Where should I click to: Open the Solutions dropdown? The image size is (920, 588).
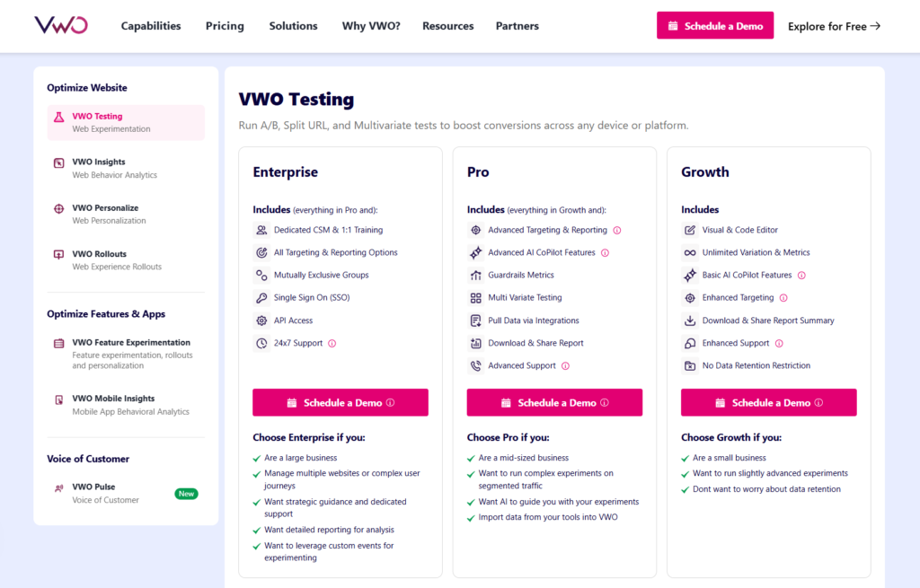point(293,26)
